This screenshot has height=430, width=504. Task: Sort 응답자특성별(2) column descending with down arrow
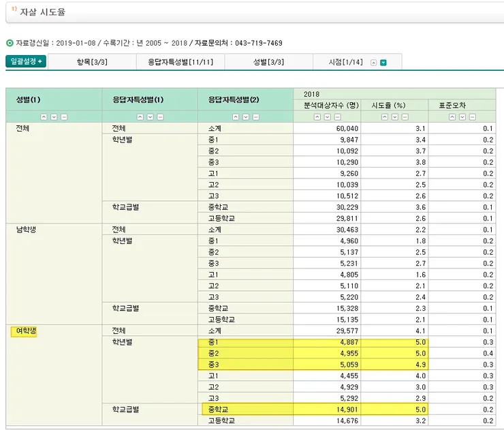(x=246, y=117)
